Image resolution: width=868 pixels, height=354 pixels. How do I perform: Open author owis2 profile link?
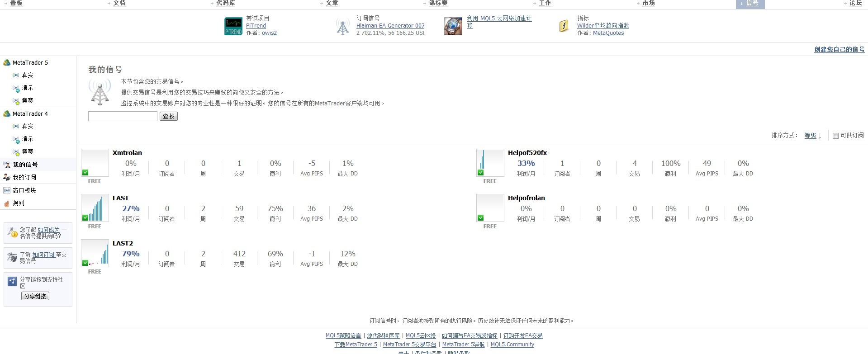point(269,33)
